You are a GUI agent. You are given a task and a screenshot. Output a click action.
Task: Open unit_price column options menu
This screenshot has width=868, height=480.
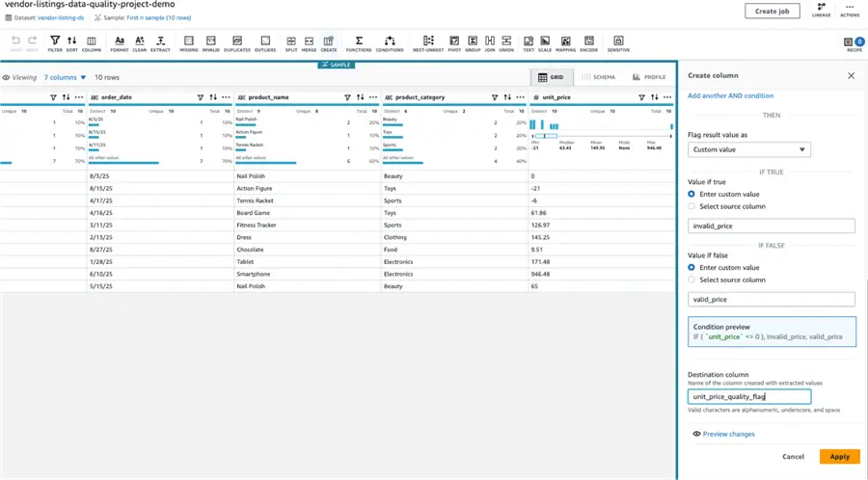point(667,97)
